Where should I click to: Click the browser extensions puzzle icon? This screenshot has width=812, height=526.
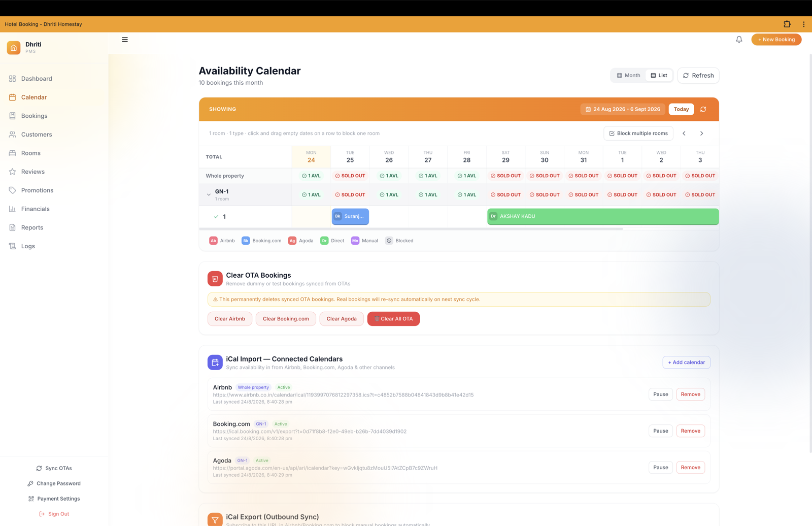(787, 24)
